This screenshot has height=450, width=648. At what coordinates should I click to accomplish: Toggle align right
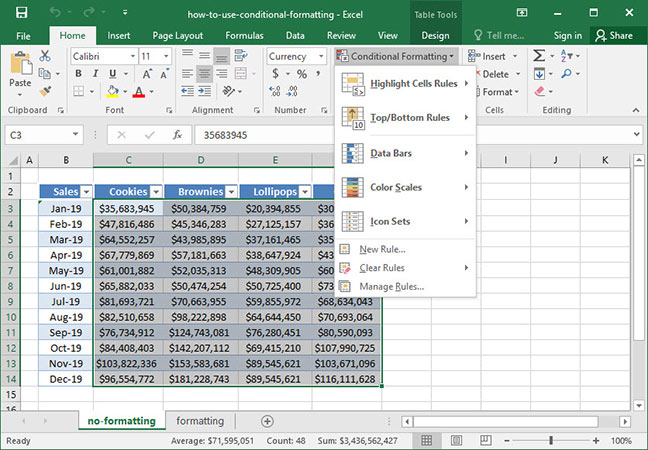coord(222,74)
